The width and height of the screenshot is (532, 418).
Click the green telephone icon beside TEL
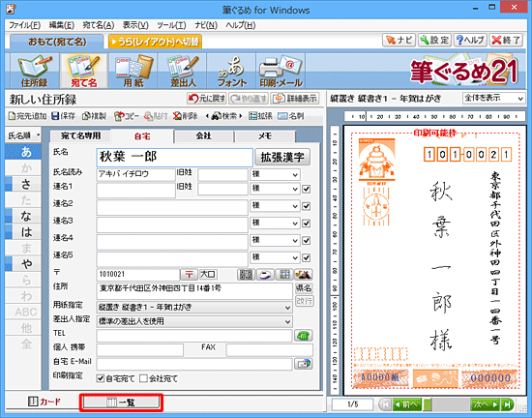click(x=304, y=336)
